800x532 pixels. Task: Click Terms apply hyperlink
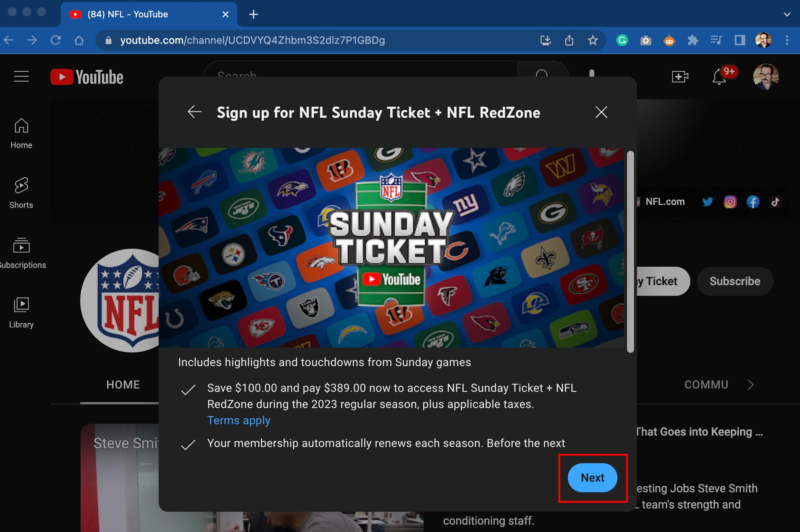click(239, 420)
